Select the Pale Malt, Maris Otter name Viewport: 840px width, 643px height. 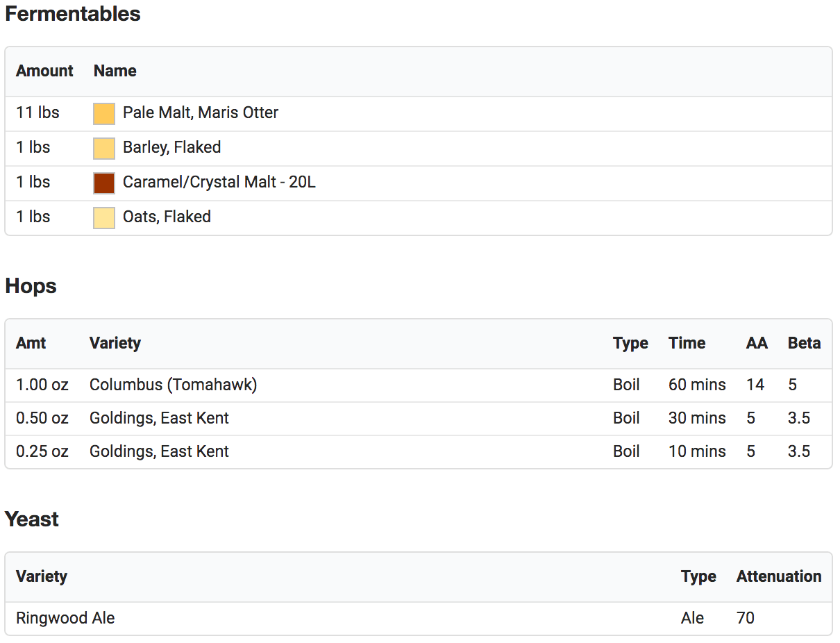[200, 112]
